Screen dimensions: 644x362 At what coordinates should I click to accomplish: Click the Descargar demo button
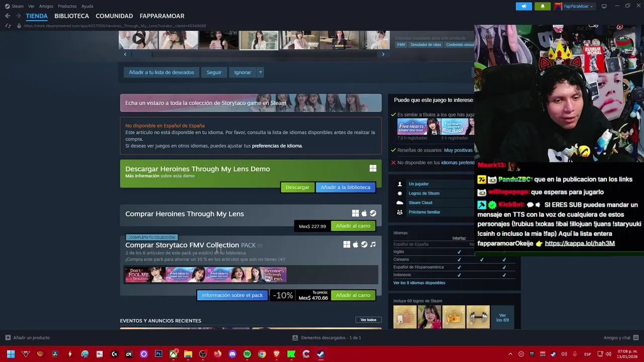(x=297, y=188)
